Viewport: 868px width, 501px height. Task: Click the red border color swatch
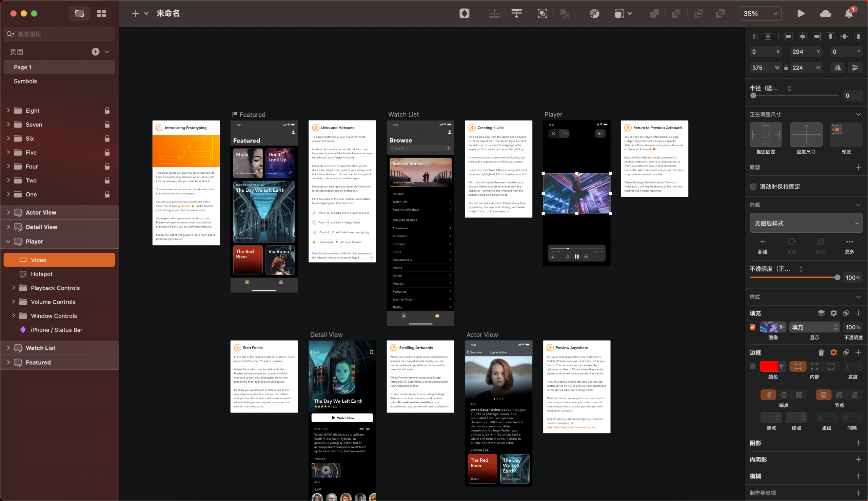point(769,366)
